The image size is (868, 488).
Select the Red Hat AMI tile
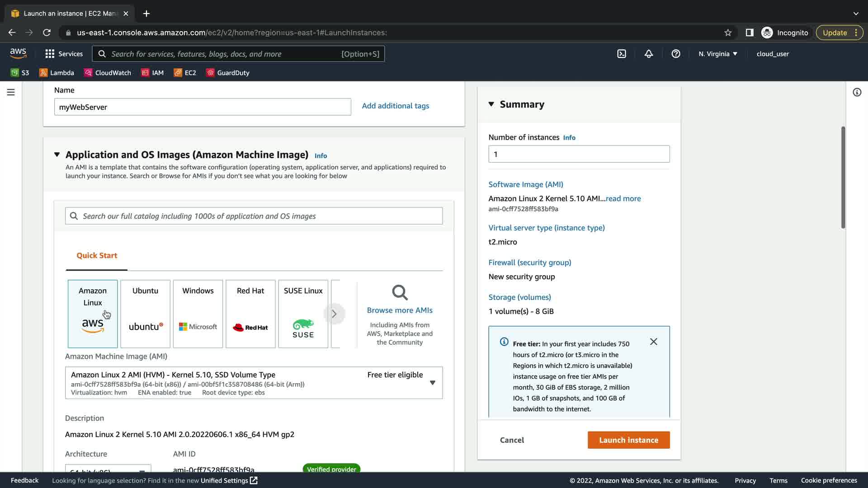250,314
